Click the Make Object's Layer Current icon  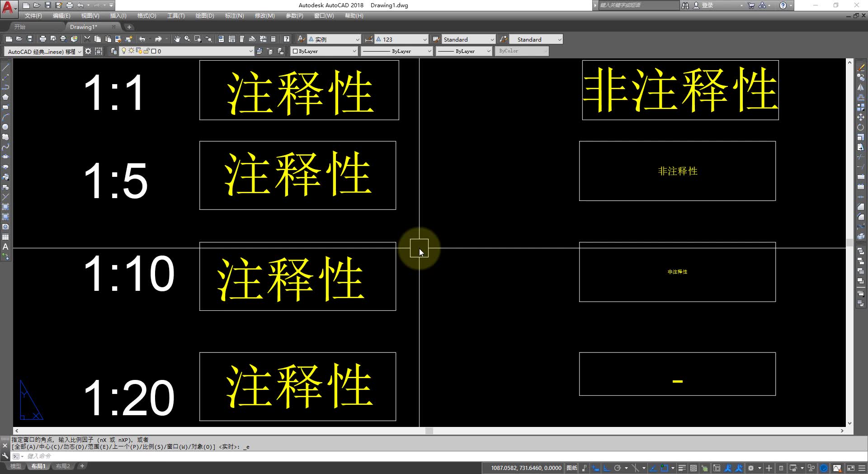point(259,51)
